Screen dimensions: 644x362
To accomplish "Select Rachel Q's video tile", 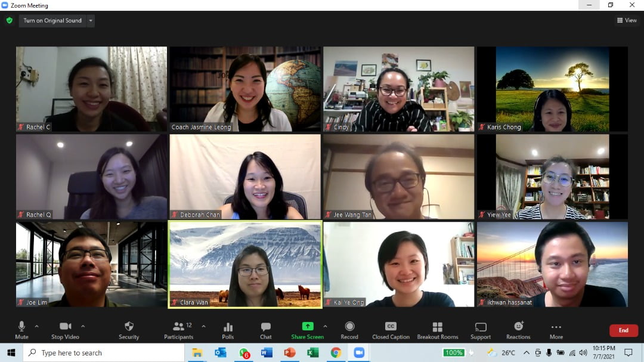I will (x=92, y=177).
